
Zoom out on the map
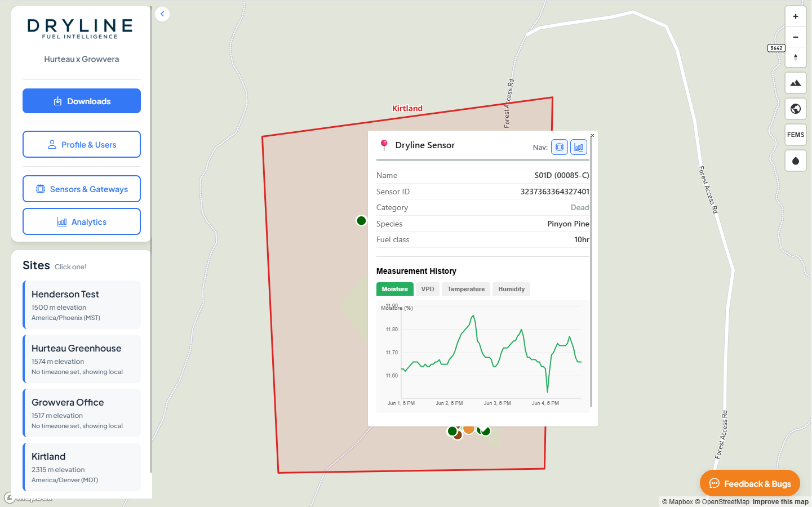[796, 37]
